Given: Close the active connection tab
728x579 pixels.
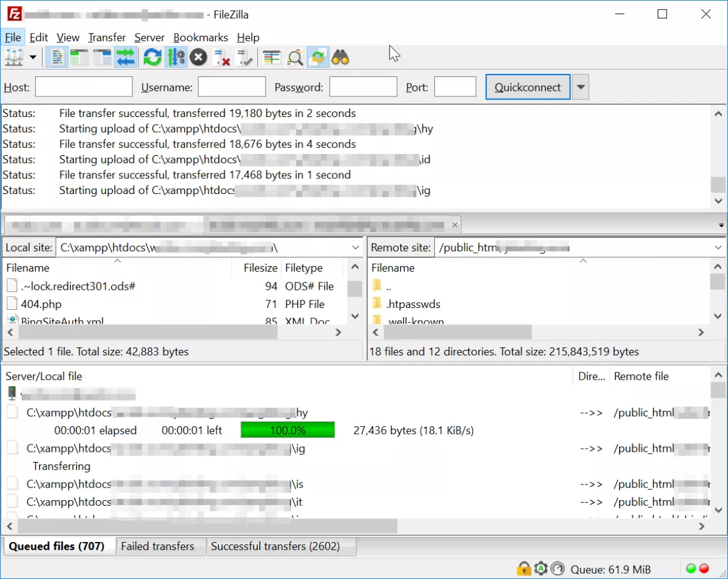Looking at the screenshot, I should [x=455, y=225].
